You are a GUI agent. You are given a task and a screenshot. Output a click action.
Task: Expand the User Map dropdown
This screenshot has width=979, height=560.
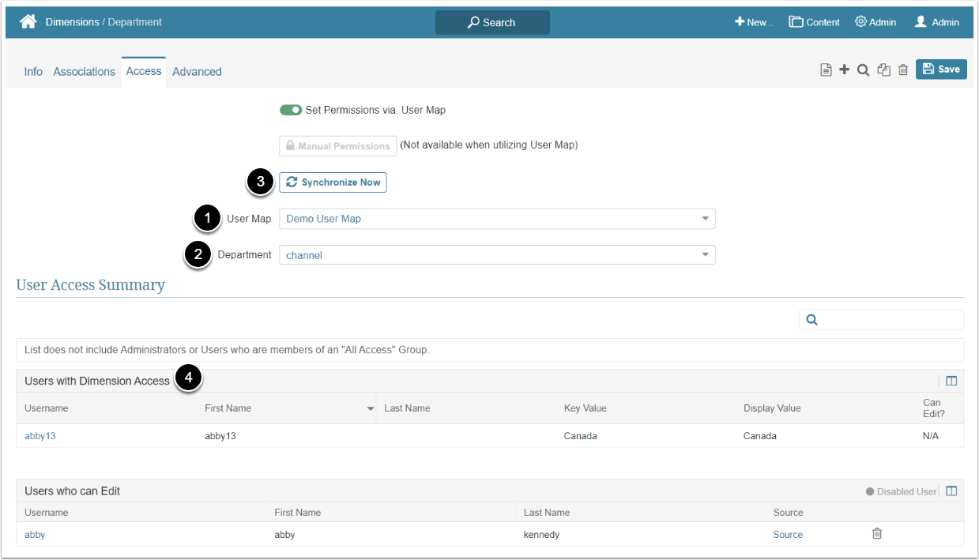[704, 219]
